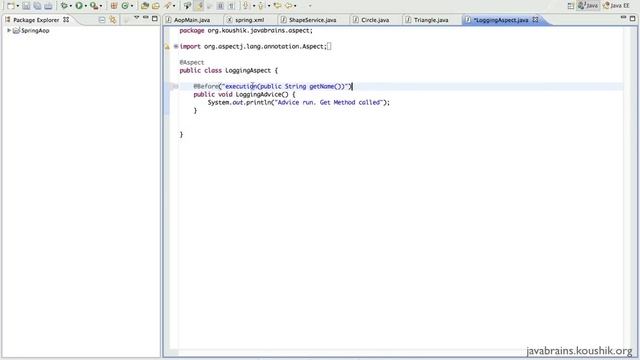Image resolution: width=640 pixels, height=360 pixels.
Task: Start the Debug bug icon
Action: click(64, 6)
